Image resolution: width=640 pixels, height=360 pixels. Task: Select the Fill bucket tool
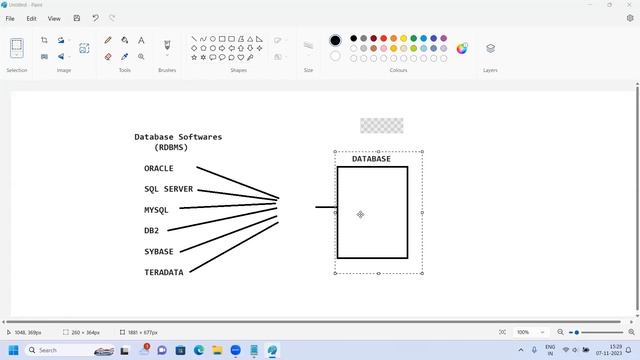(x=124, y=40)
